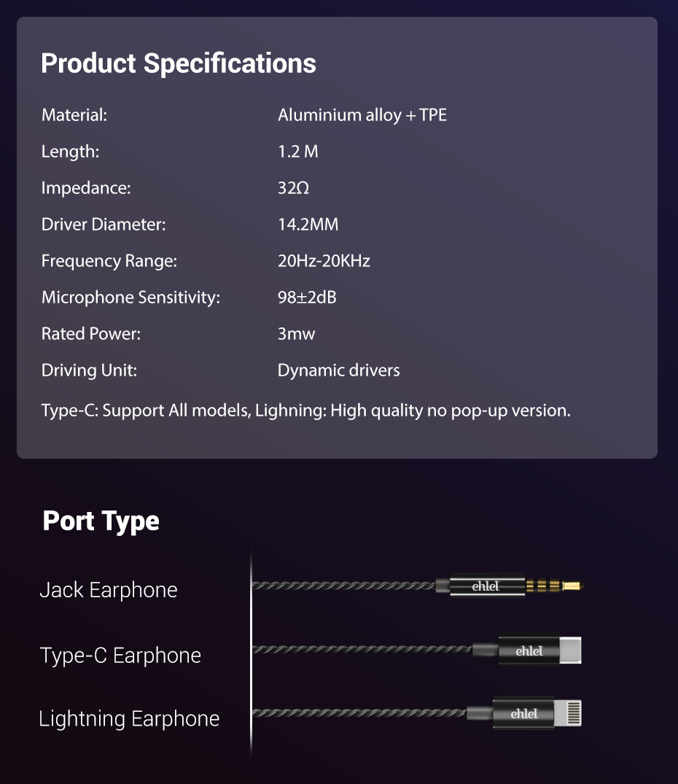Select the Jack Earphone label
Screen dimensions: 678x784
pyautogui.click(x=109, y=589)
